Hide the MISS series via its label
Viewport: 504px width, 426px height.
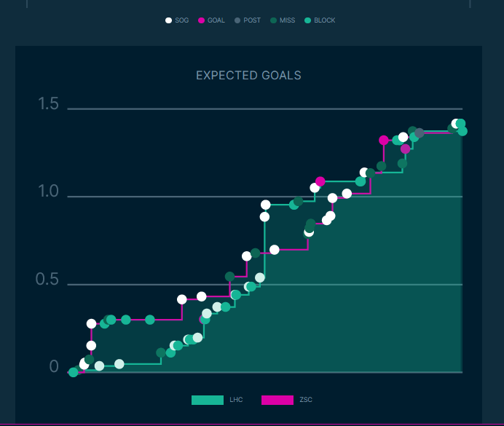288,20
